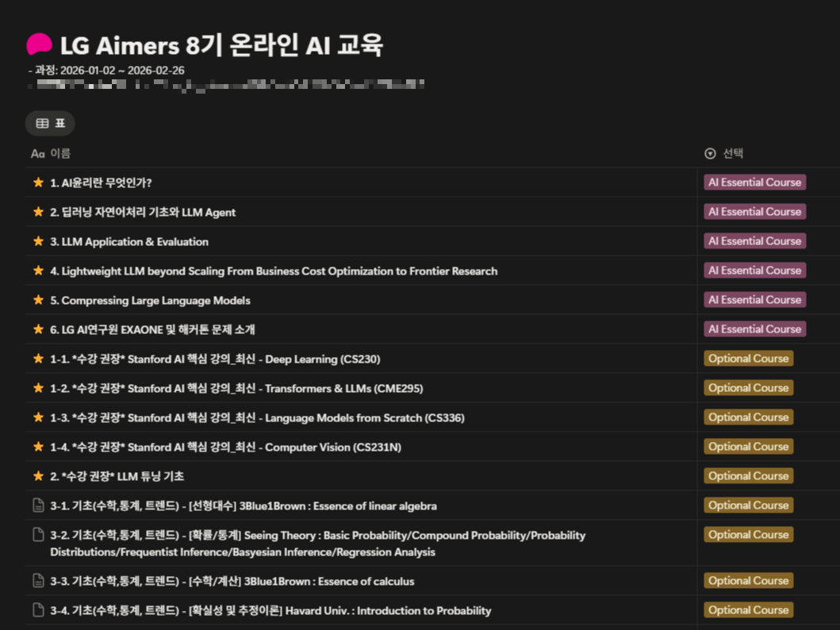Open 3-4 Havard Univ. Introduction to Probability
Viewport: 840px width, 630px height.
point(270,611)
